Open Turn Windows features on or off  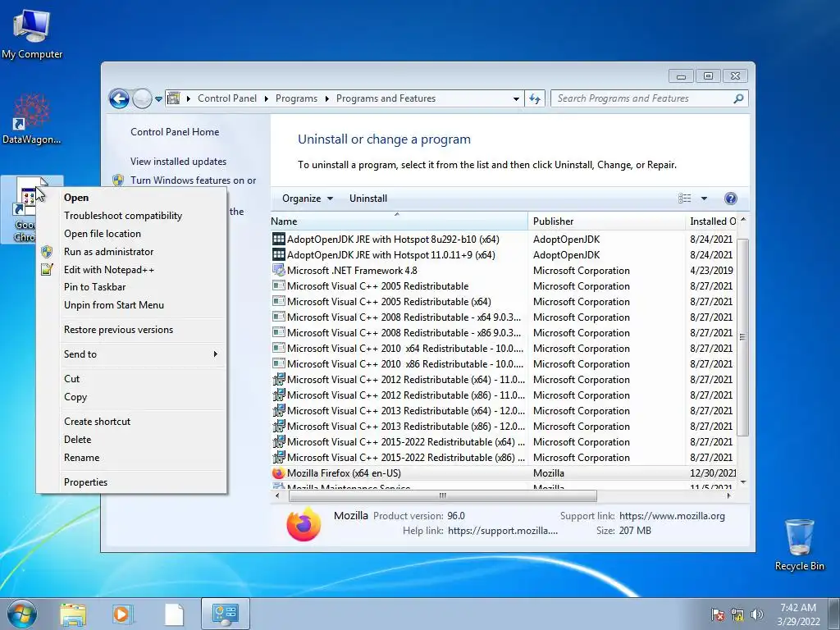[x=194, y=180]
